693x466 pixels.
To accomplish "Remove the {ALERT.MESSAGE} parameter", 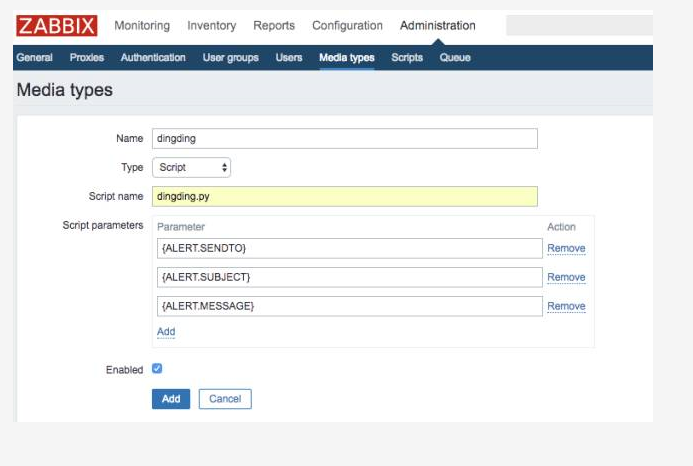I will [566, 306].
